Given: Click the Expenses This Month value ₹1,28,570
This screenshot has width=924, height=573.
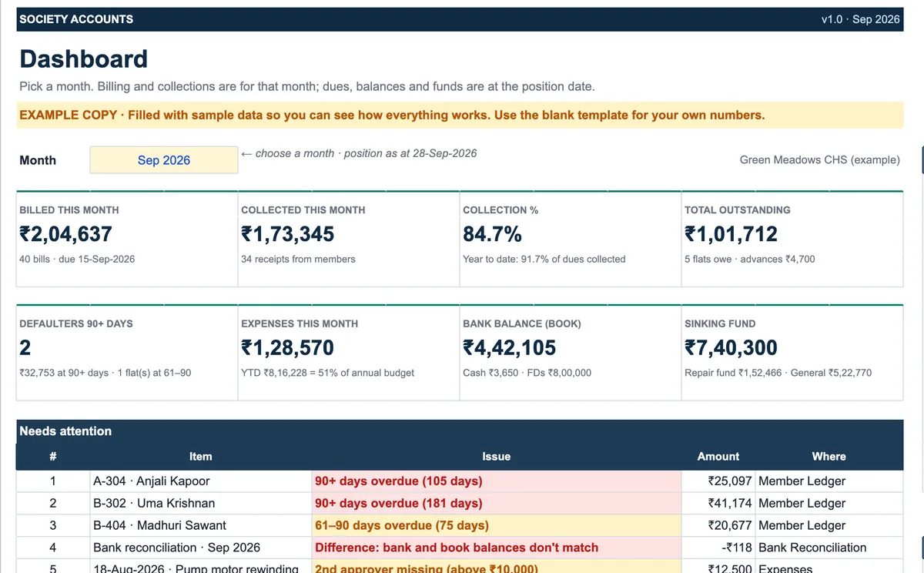Looking at the screenshot, I should point(288,347).
